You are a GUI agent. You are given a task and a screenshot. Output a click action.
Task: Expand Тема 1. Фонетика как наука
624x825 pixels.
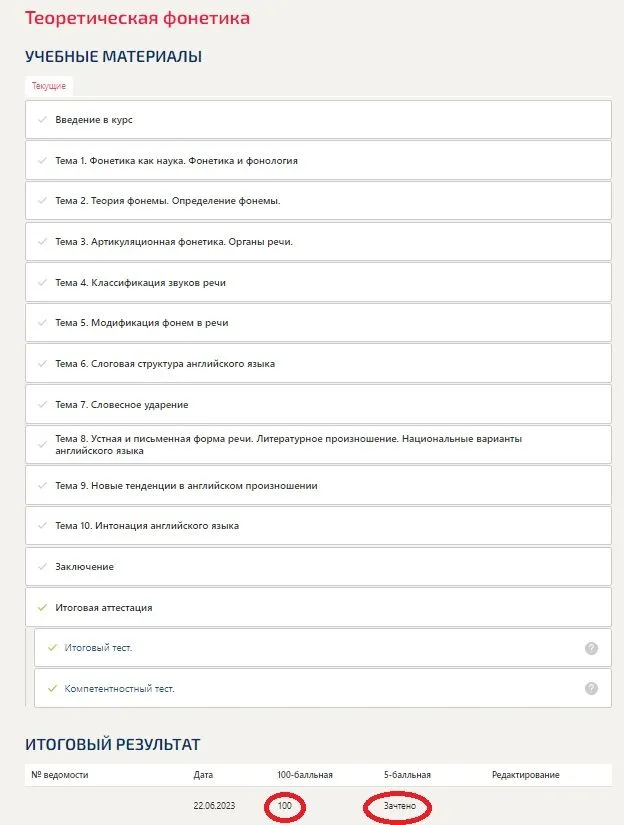tap(176, 160)
